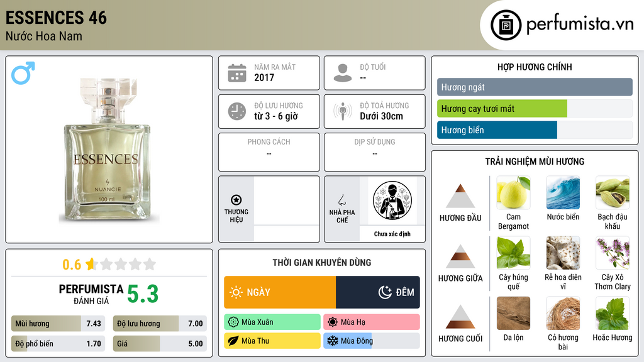The image size is (644, 362).
Task: Click the Hương đầu pyramid icon
Action: [460, 196]
